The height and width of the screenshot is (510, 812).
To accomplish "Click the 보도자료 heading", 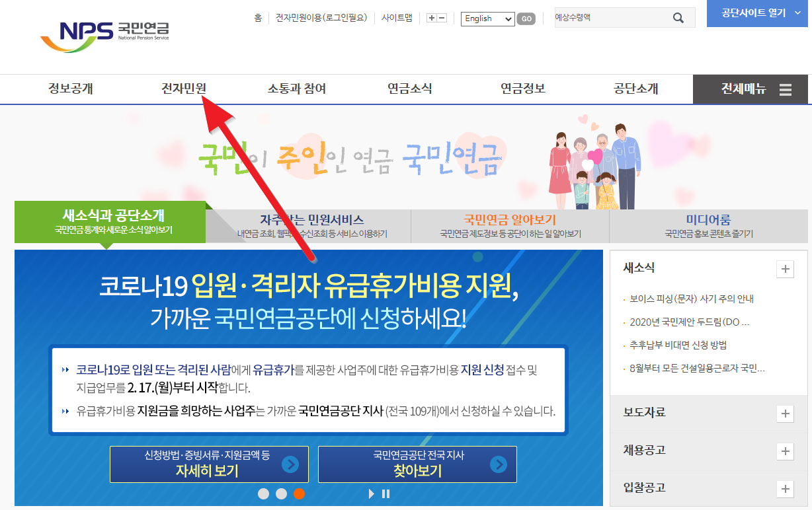I will (644, 412).
